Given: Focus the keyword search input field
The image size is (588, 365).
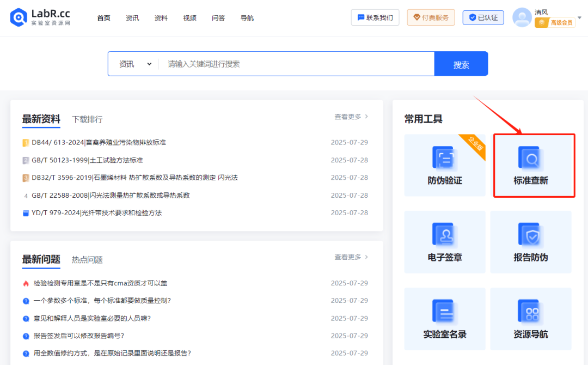Looking at the screenshot, I should click(x=296, y=64).
